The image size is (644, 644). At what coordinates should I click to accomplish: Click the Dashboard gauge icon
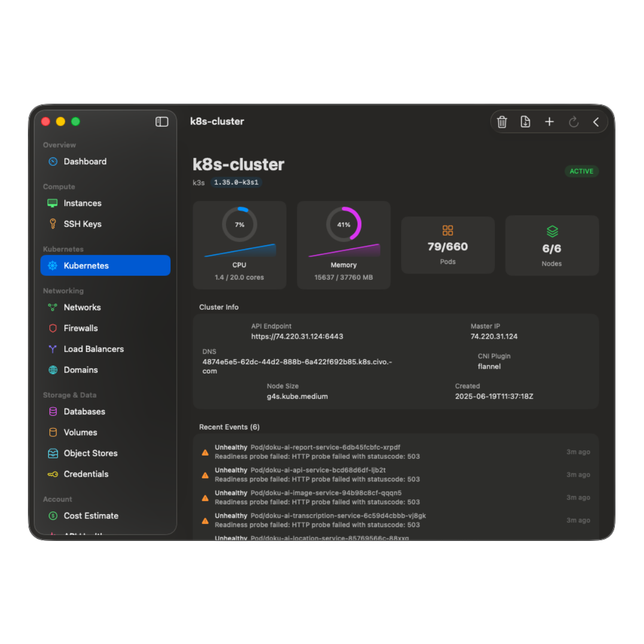pos(53,162)
